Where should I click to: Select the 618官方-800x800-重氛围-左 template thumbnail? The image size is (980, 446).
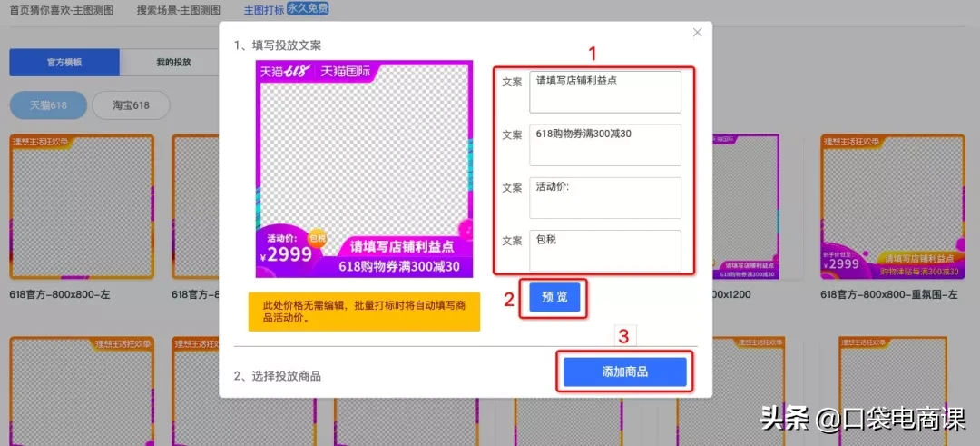(x=893, y=206)
